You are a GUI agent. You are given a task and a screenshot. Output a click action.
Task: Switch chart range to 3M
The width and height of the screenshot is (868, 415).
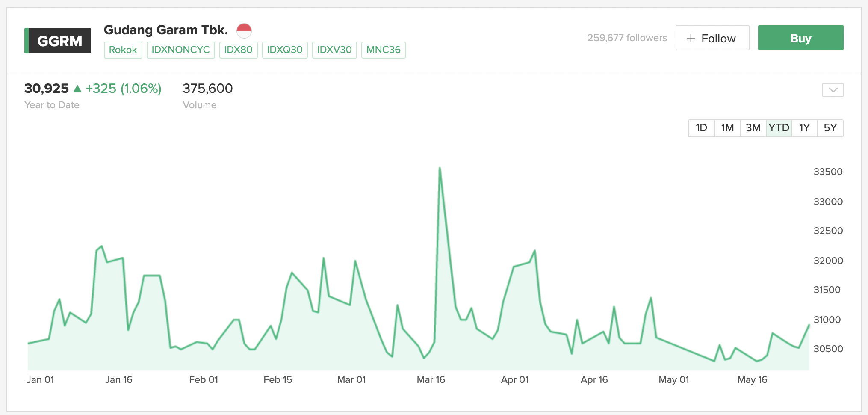pyautogui.click(x=753, y=128)
